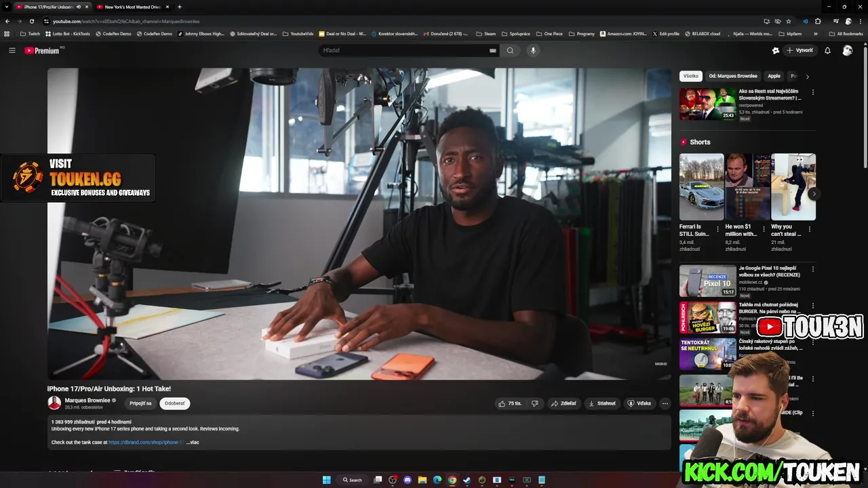
Task: Open File Explorer from the taskbar
Action: point(422,480)
